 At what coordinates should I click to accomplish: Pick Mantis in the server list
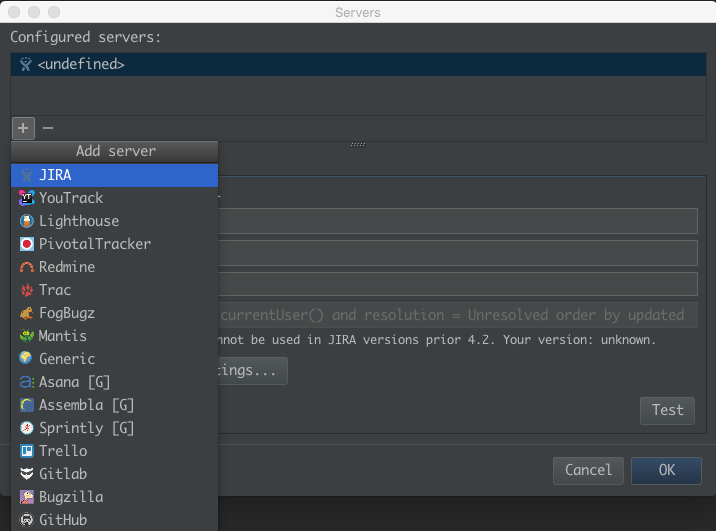pos(114,336)
